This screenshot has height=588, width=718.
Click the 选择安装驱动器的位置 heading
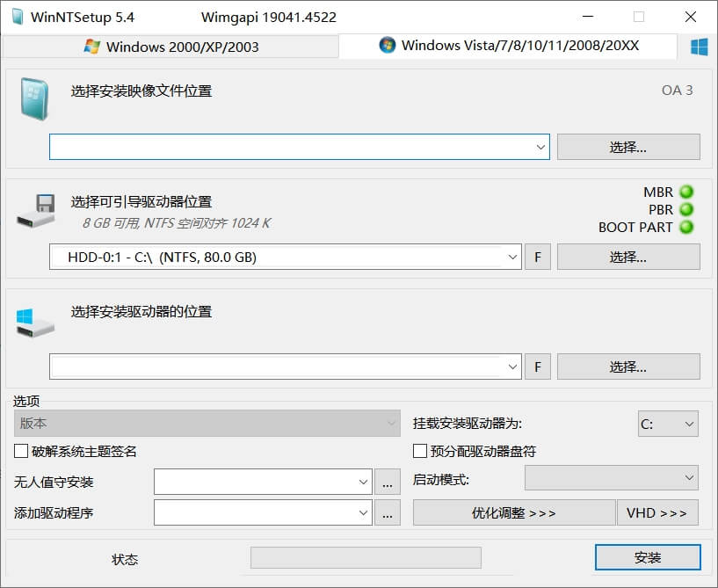pos(141,311)
